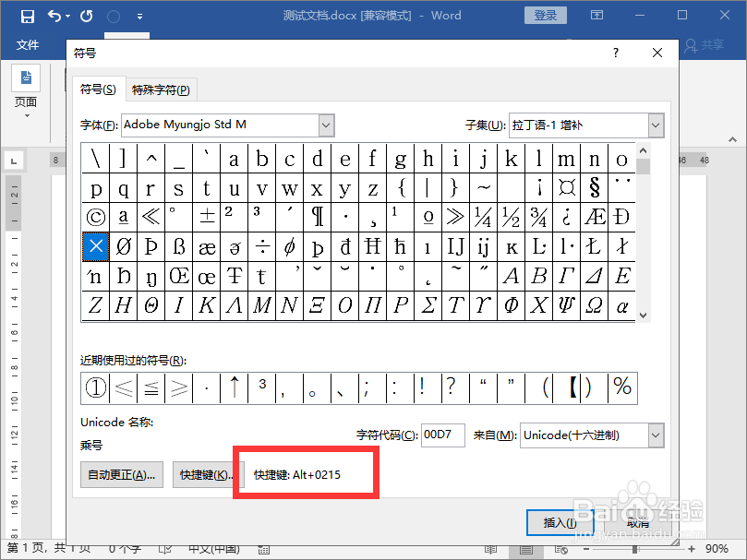Open Ribbon Display Options icon

point(596,15)
